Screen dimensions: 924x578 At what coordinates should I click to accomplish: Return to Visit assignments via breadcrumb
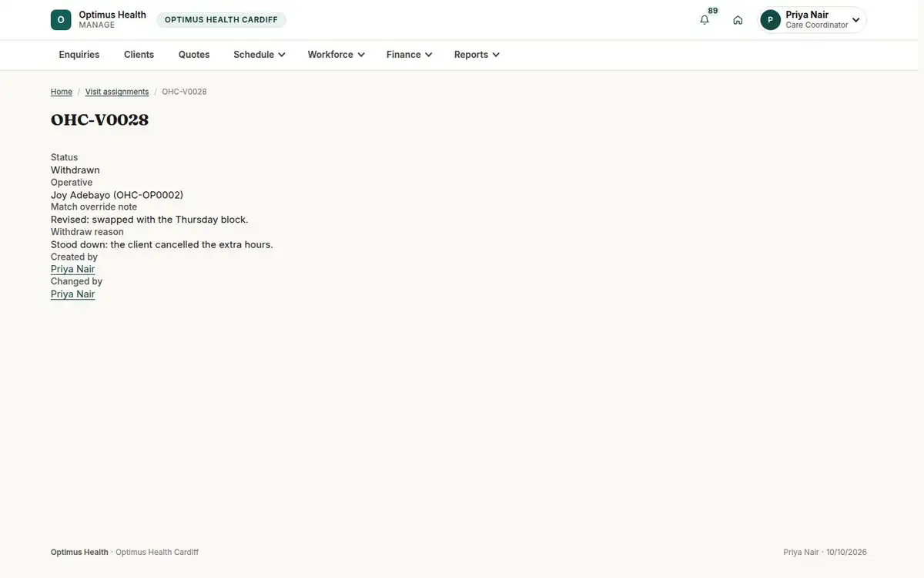point(117,92)
